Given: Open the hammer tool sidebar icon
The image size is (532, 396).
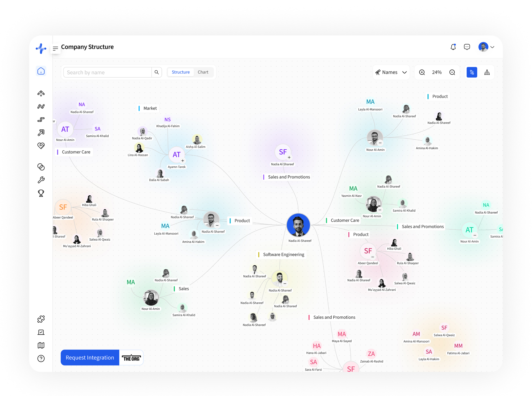Looking at the screenshot, I should 41,133.
